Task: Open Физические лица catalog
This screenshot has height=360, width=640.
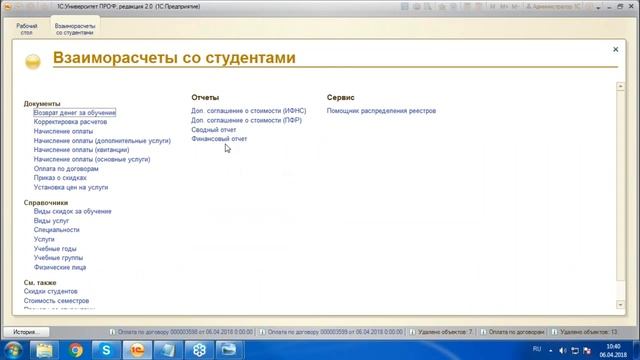Action: 60,267
